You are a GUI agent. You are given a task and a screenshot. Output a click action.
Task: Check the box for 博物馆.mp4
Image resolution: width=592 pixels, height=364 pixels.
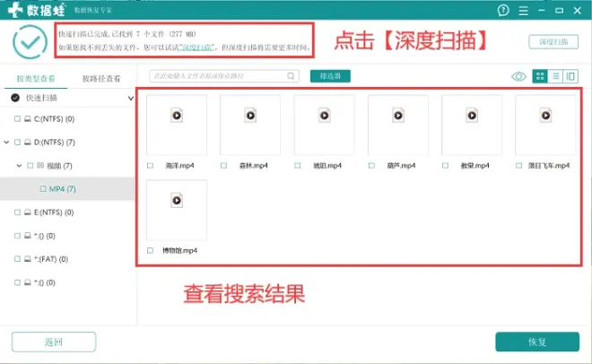tap(151, 250)
